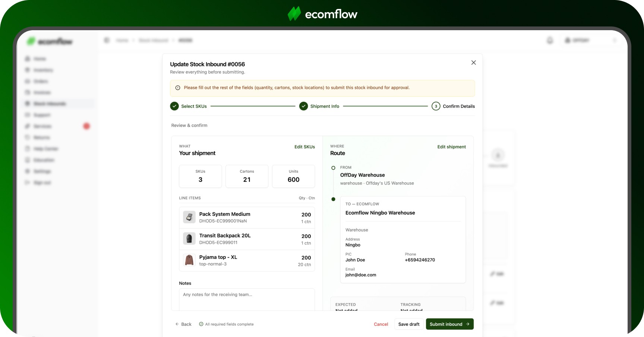Click the DHOD5-EC999011 SKU code
This screenshot has height=337, width=644.
click(x=218, y=243)
